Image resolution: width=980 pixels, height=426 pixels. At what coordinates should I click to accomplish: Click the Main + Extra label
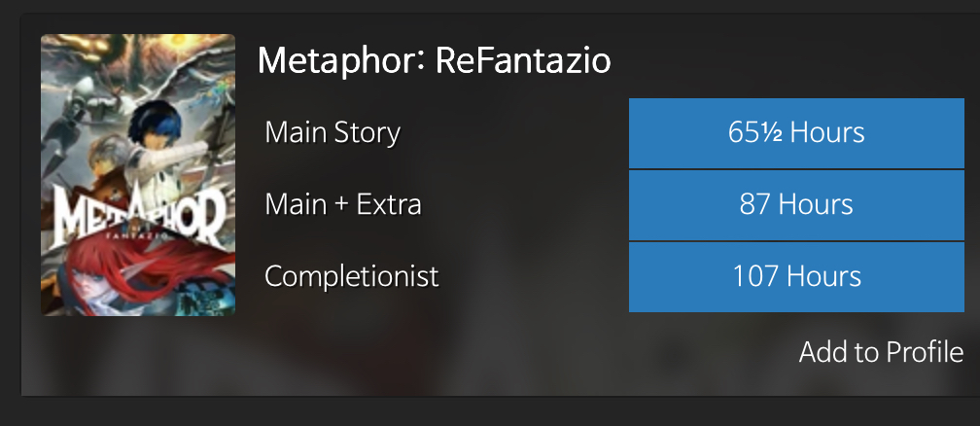tap(343, 205)
